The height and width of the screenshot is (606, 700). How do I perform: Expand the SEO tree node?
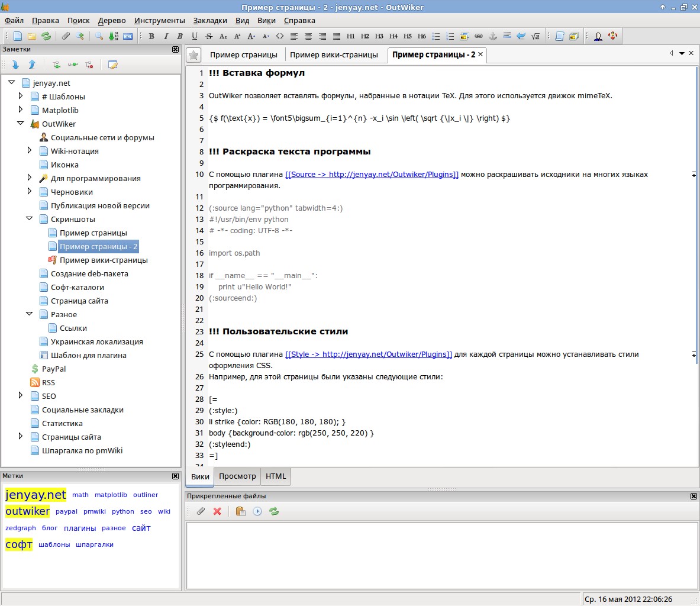(21, 395)
